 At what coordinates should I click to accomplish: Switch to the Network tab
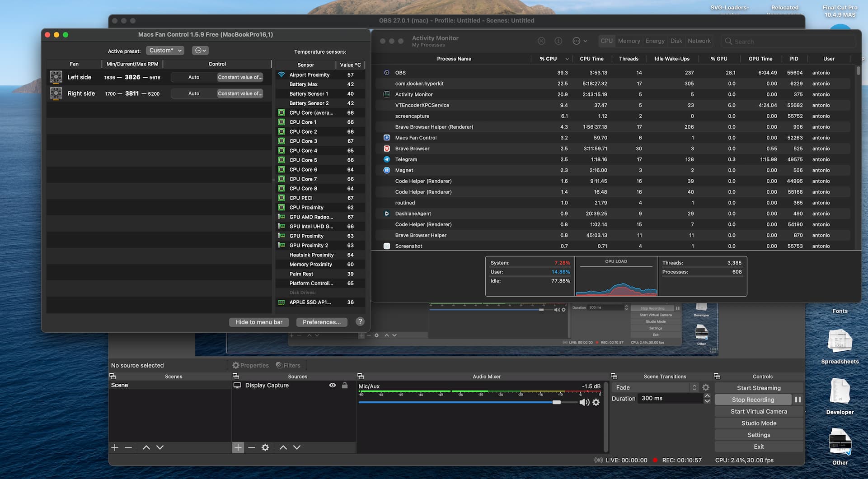pyautogui.click(x=699, y=41)
